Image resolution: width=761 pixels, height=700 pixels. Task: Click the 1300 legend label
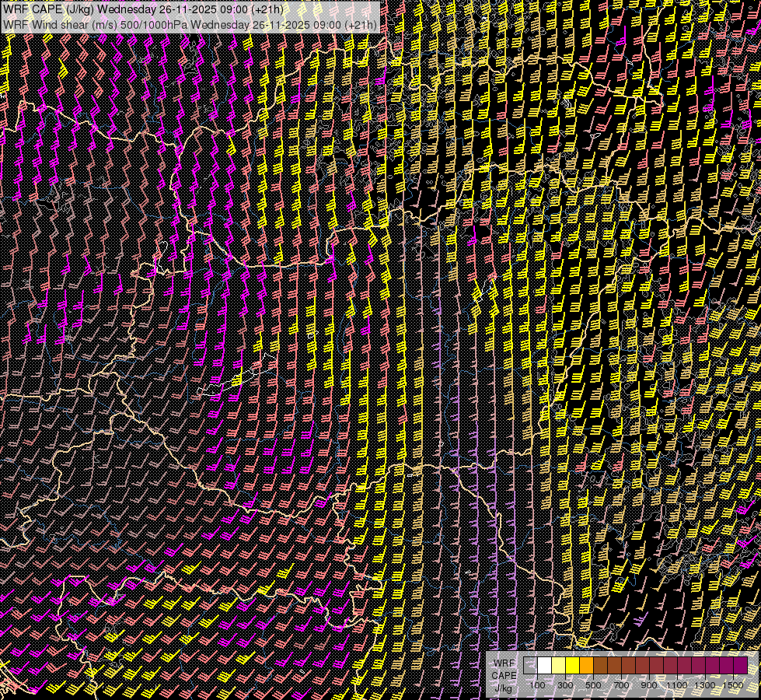click(705, 685)
